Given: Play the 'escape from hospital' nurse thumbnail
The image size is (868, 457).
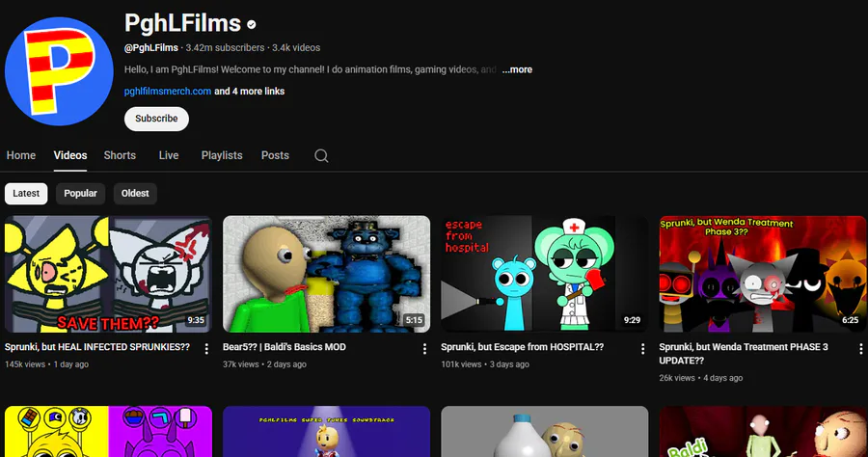Looking at the screenshot, I should [545, 274].
